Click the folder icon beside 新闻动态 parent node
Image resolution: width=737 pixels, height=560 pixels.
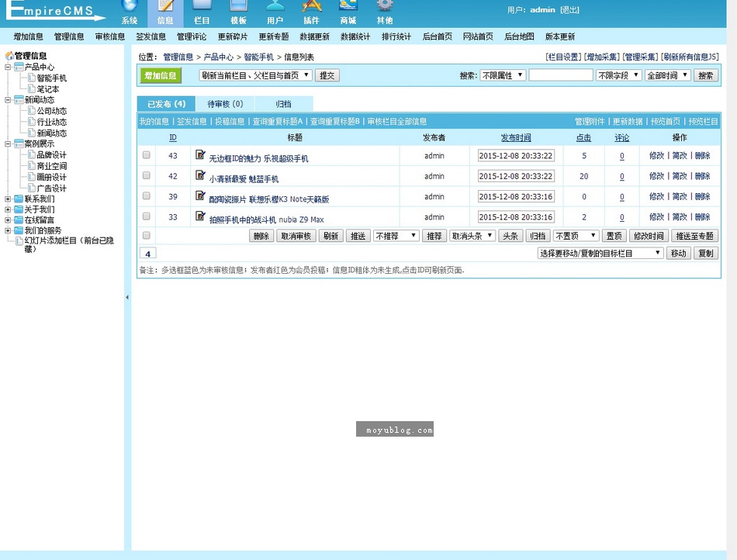[x=19, y=99]
